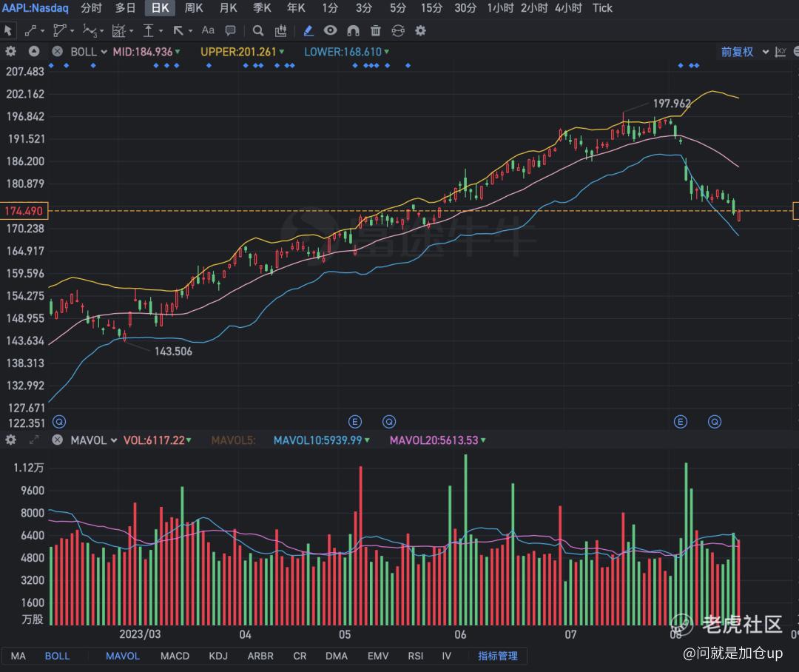Viewport: 799px width, 672px height.
Task: Select the Fibonacci/measure grid tool
Action: click(x=118, y=30)
